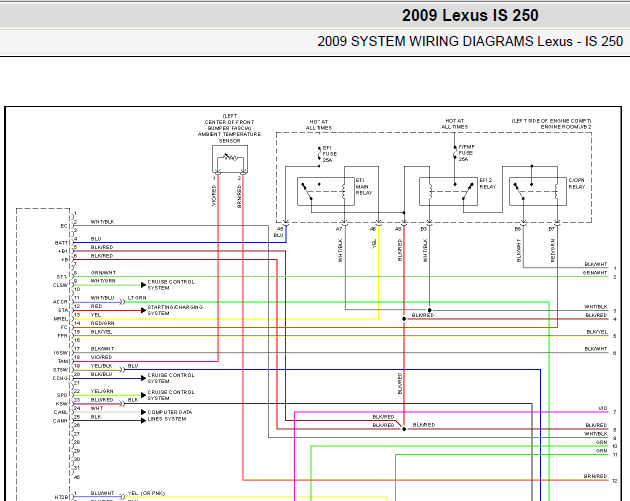Click CRUISE CONTROL SYSTEM beside the WHT/GRN wire
This screenshot has width=630, height=501.
(x=171, y=285)
